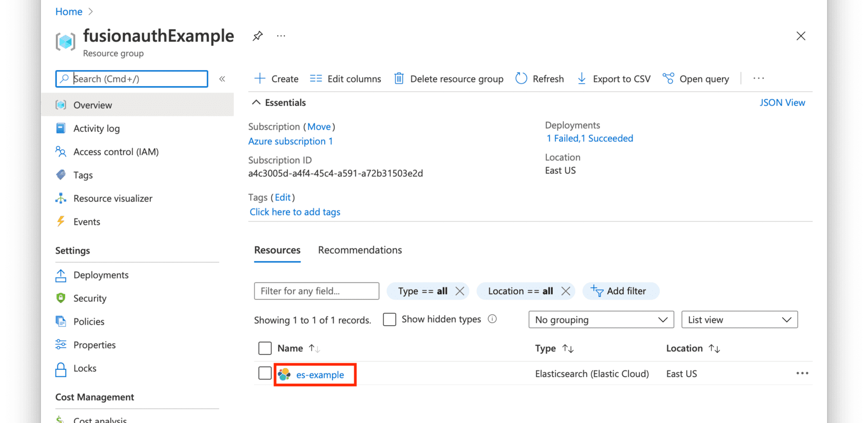Click here to add tags link
Viewport: 868px width, 423px height.
(295, 212)
